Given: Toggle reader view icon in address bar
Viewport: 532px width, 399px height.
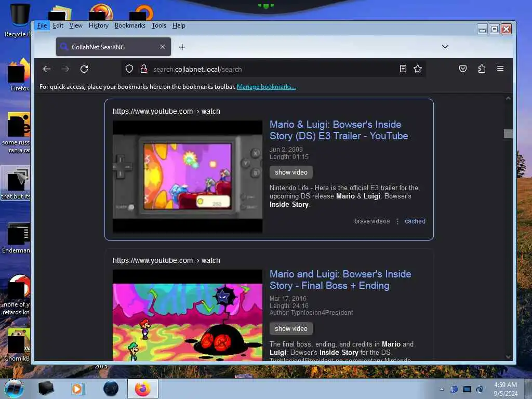Looking at the screenshot, I should coord(403,69).
